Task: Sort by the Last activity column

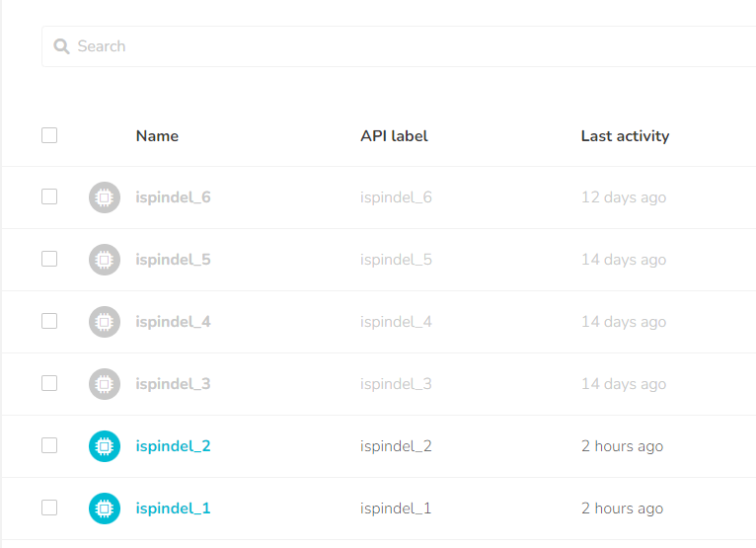Action: click(625, 136)
